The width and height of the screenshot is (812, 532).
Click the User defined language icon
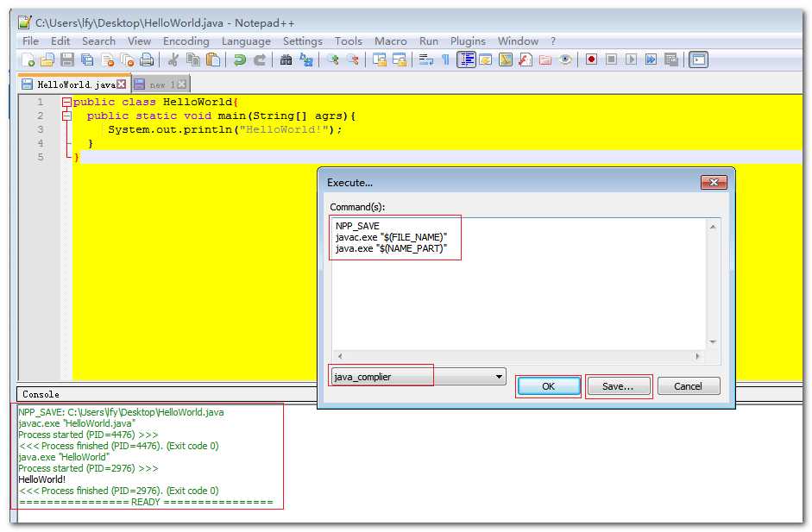(x=486, y=60)
